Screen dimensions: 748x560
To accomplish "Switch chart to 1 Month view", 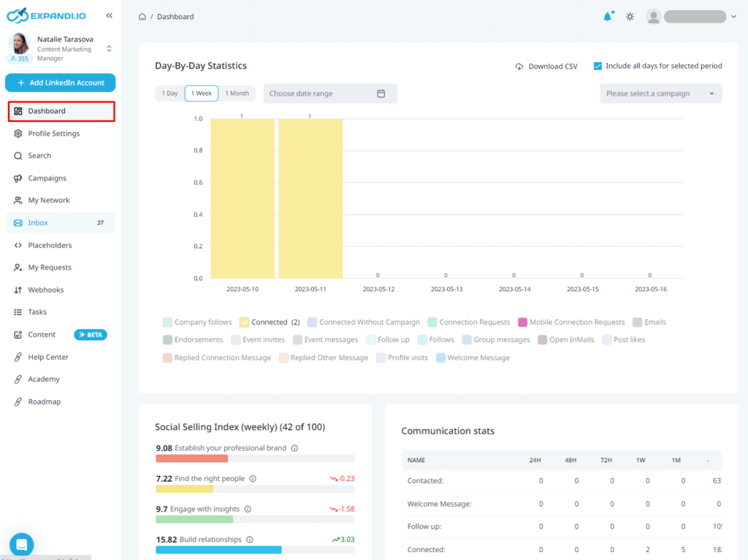I will pyautogui.click(x=237, y=93).
